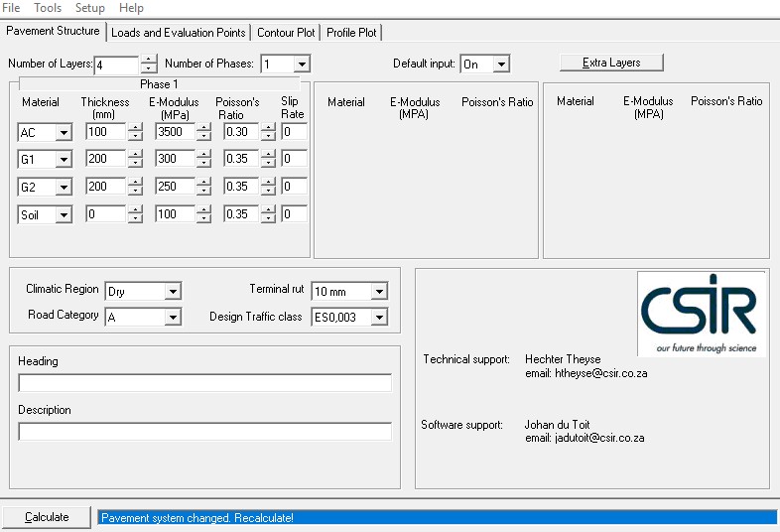Decrease the G2 layer E-Modulus value

click(x=203, y=191)
